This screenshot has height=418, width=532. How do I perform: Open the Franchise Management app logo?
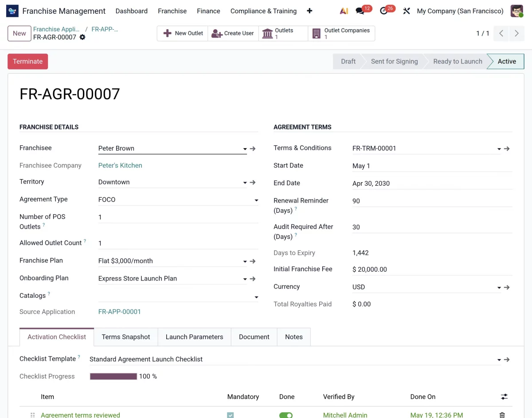click(12, 11)
